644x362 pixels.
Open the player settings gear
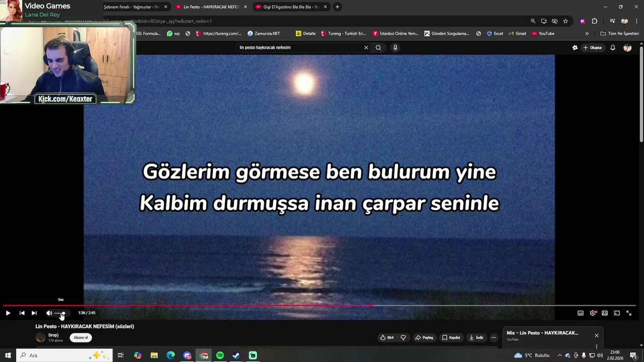(x=593, y=313)
